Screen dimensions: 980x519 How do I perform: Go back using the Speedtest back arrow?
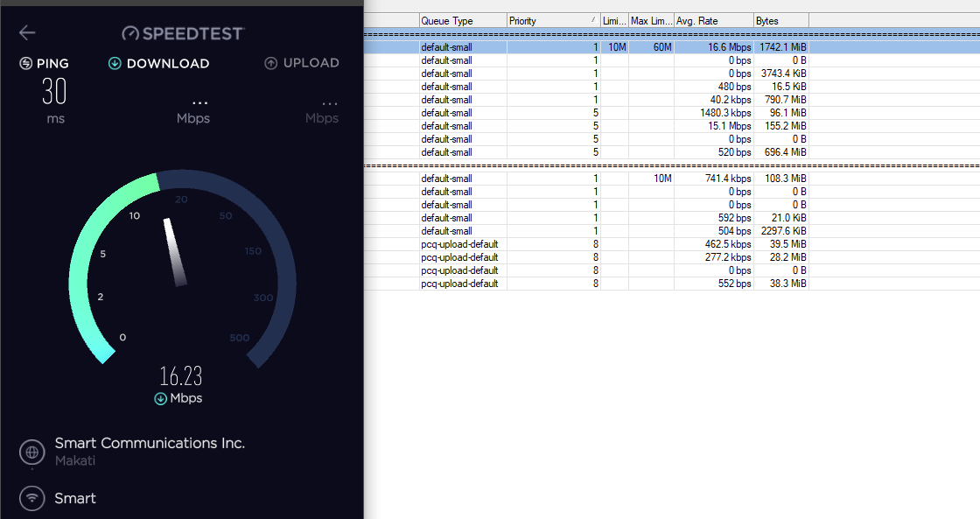pyautogui.click(x=27, y=32)
